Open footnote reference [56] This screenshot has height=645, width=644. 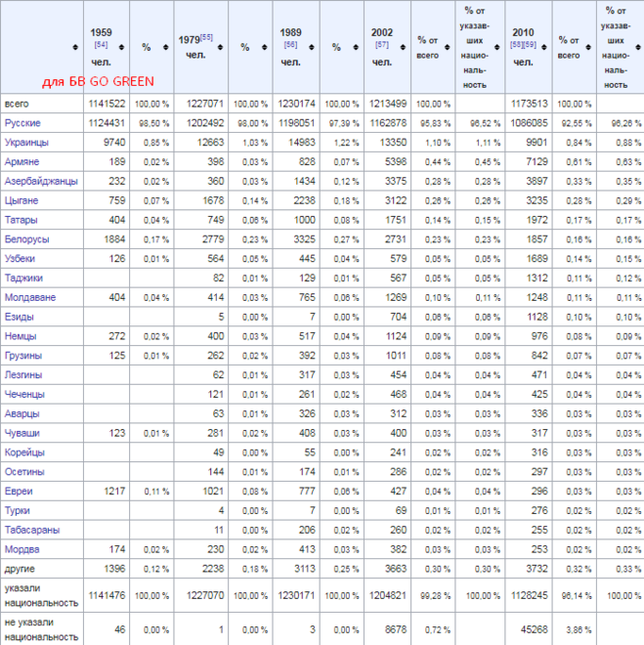click(290, 44)
